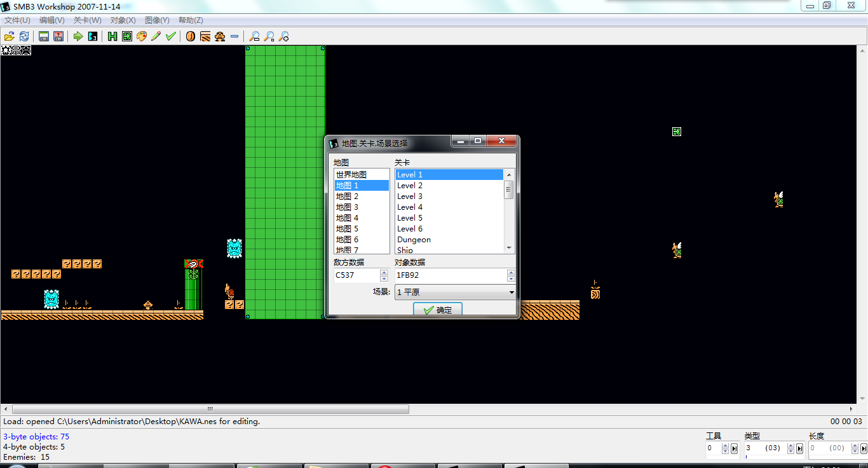
Task: Zoom in with the magnifier plus icon
Action: point(284,36)
